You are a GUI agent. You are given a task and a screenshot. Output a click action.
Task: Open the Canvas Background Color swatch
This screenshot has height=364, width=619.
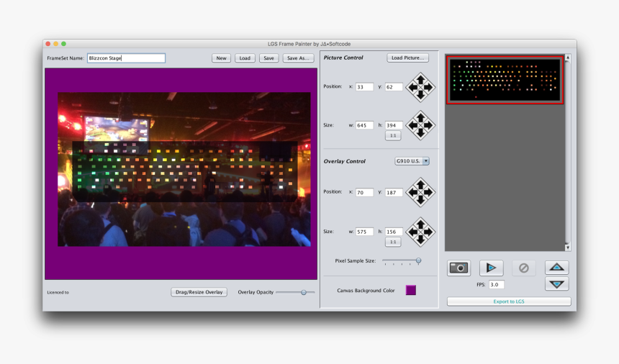[410, 290]
